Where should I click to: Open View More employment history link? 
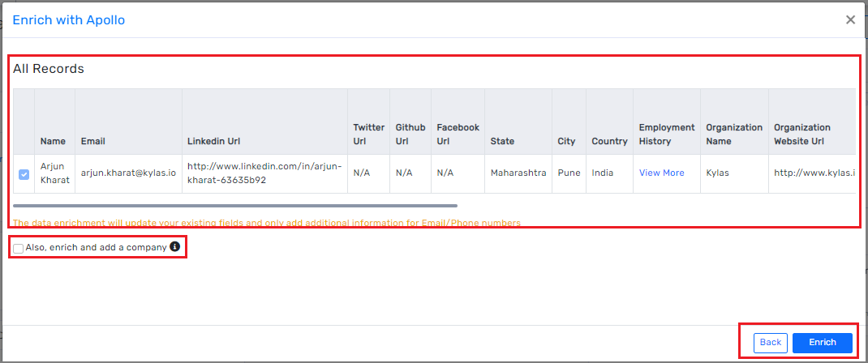tap(661, 173)
